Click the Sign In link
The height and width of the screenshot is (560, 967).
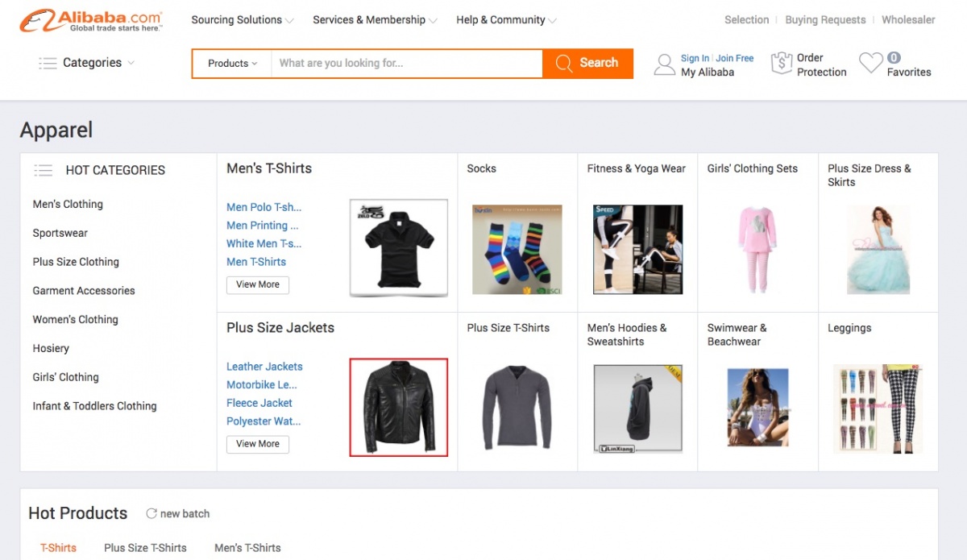[x=695, y=58]
